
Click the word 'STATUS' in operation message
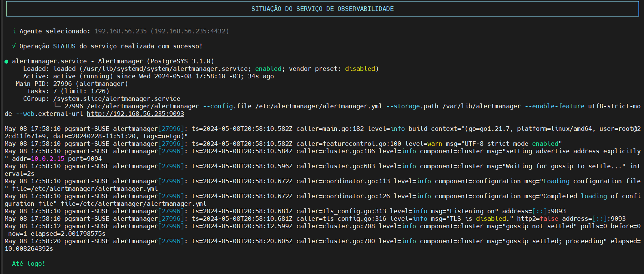tap(64, 46)
